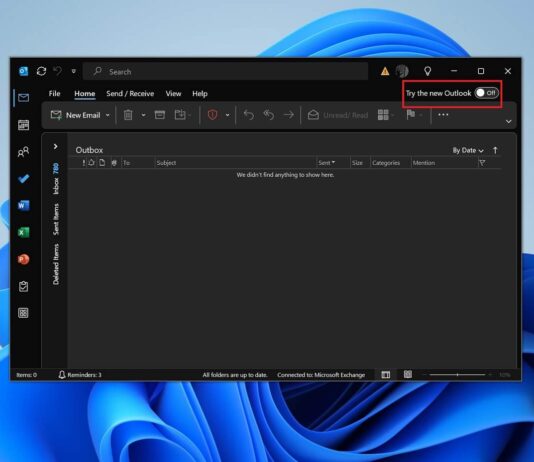Open the Tasks clipboard icon

pos(23,286)
